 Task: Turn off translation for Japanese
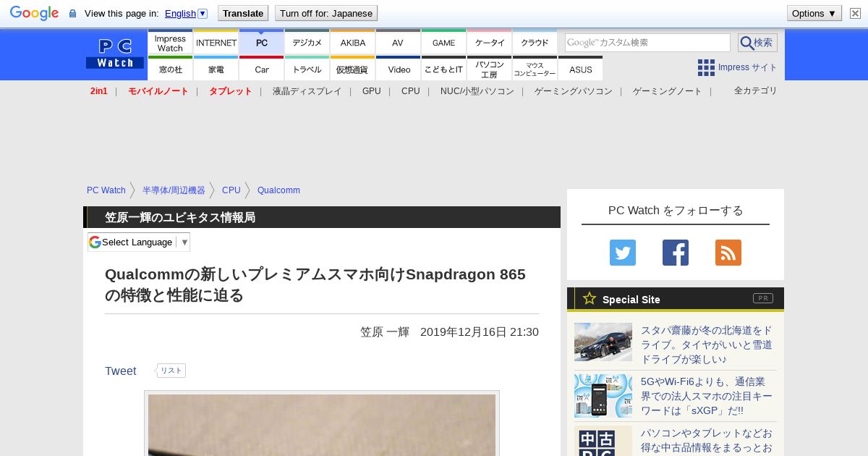[326, 13]
